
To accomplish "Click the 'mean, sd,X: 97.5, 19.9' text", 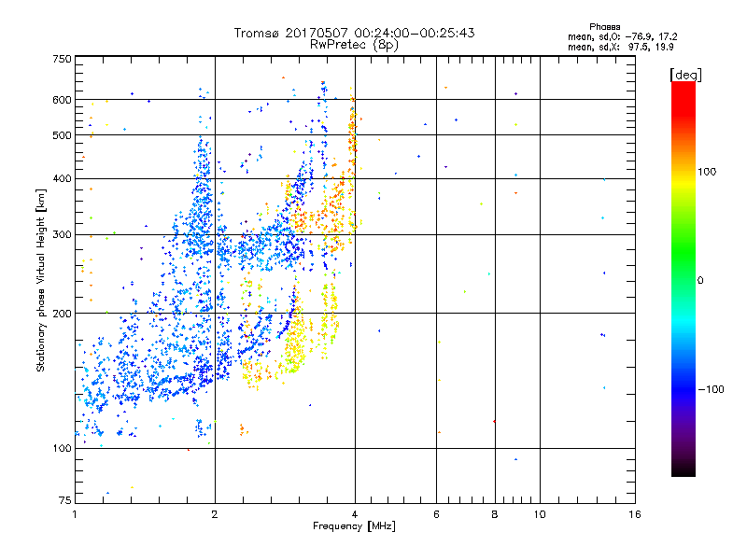I will [621, 47].
